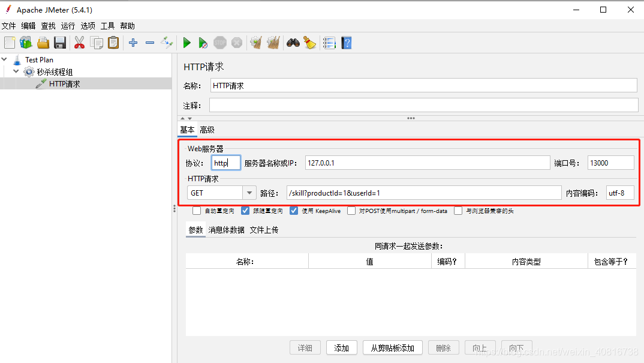The width and height of the screenshot is (644, 363).
Task: Click the 服务器名称或IP field
Action: tap(427, 163)
